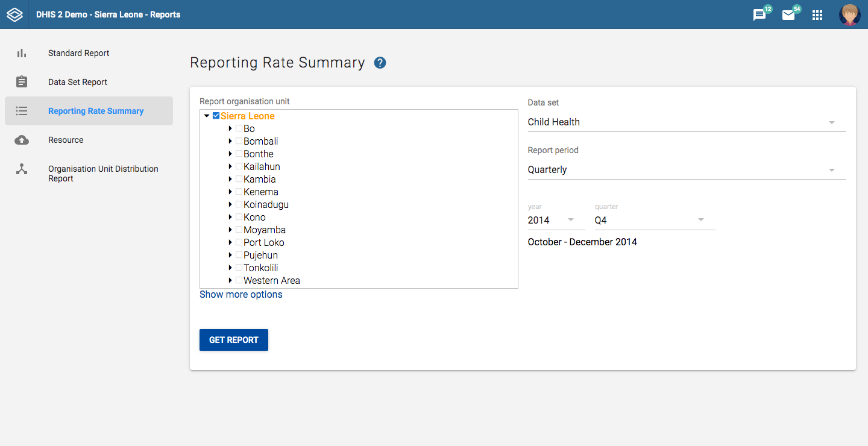
Task: Click the Resource cloud upload icon
Action: pyautogui.click(x=22, y=140)
